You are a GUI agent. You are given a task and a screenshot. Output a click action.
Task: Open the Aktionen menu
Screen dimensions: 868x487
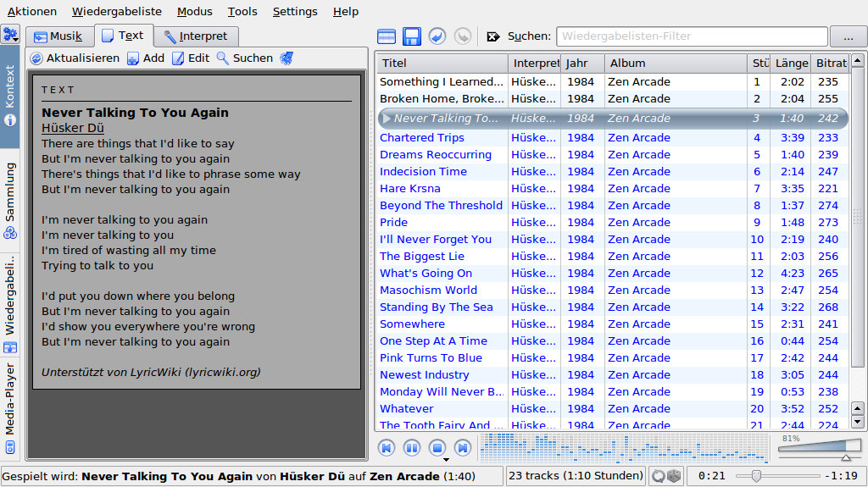[x=31, y=12]
